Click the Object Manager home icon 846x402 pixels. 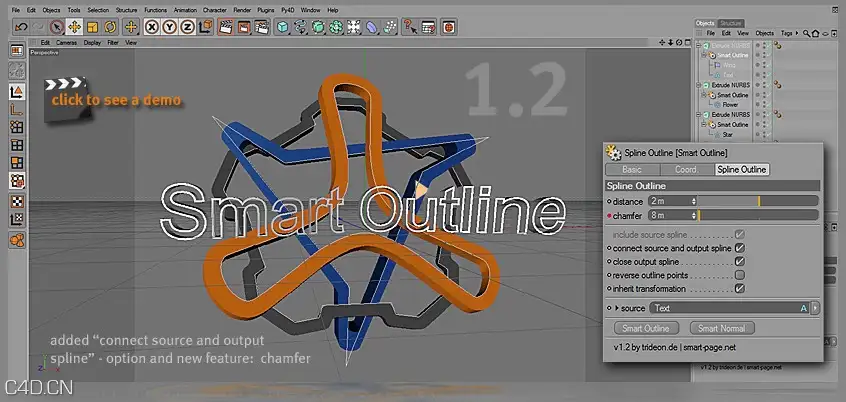pyautogui.click(x=815, y=33)
